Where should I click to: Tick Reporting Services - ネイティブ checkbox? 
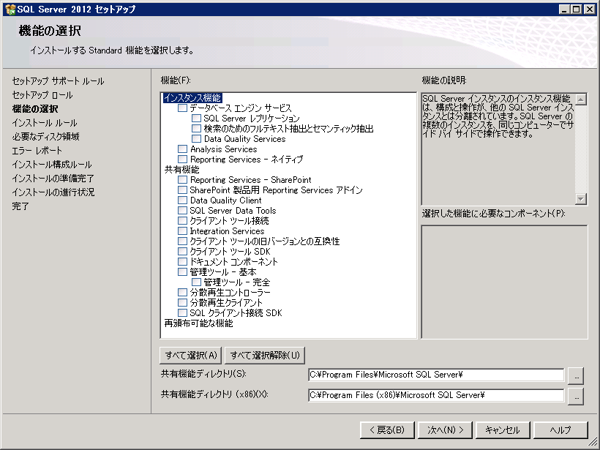coord(183,159)
